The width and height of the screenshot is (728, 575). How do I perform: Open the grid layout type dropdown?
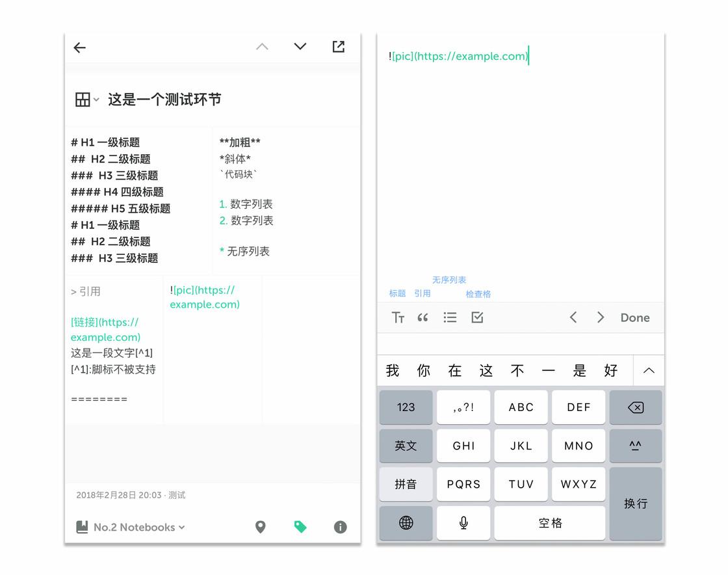point(87,100)
